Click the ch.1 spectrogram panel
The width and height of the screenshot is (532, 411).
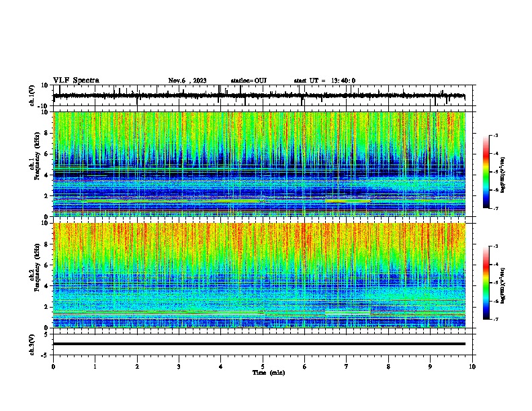tap(259, 164)
